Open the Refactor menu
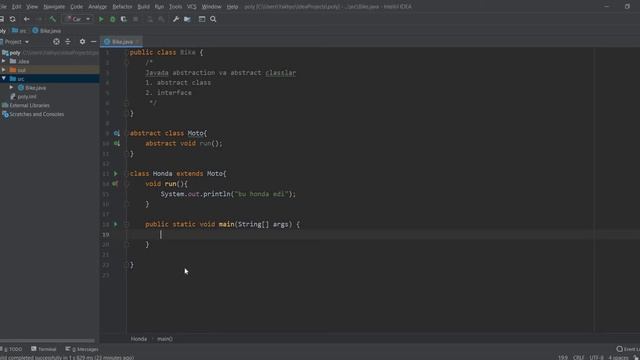The height and width of the screenshot is (360, 640). [122, 7]
